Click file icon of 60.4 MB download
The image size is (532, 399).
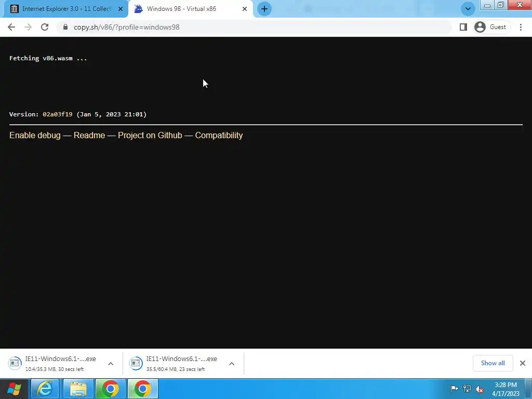coord(136,363)
